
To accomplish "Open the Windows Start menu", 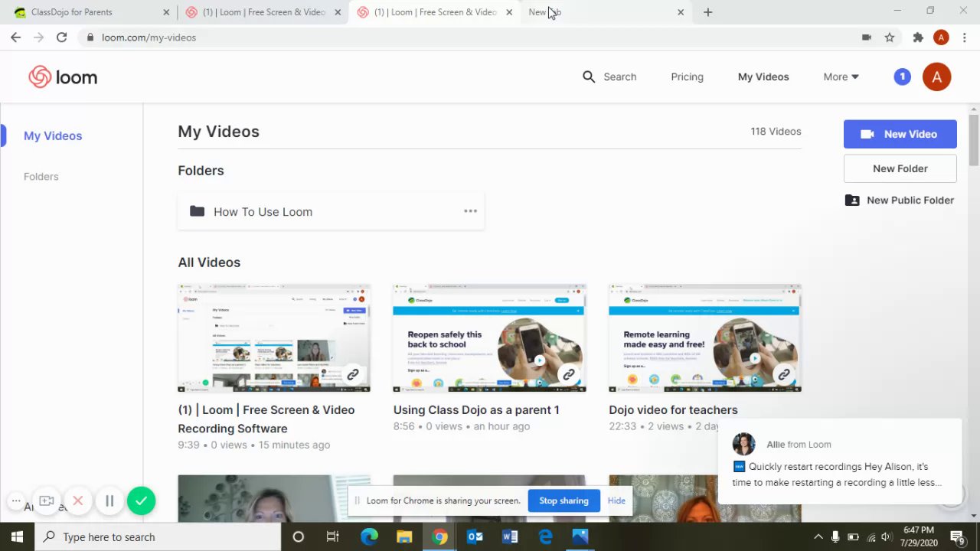I will [17, 536].
